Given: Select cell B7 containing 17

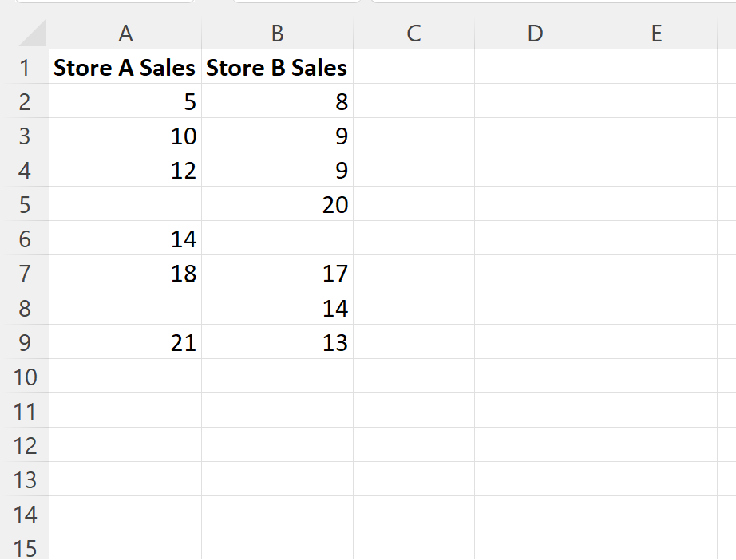Looking at the screenshot, I should point(277,273).
